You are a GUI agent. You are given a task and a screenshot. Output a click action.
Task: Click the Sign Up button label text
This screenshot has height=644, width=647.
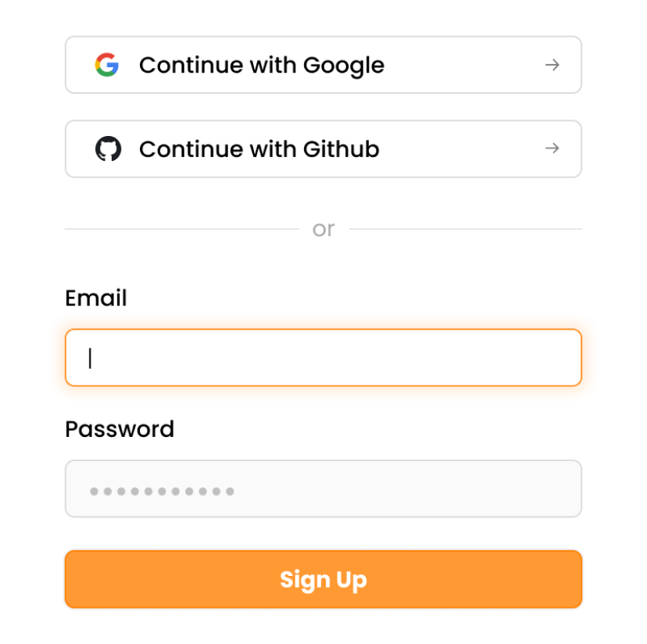pos(323,579)
